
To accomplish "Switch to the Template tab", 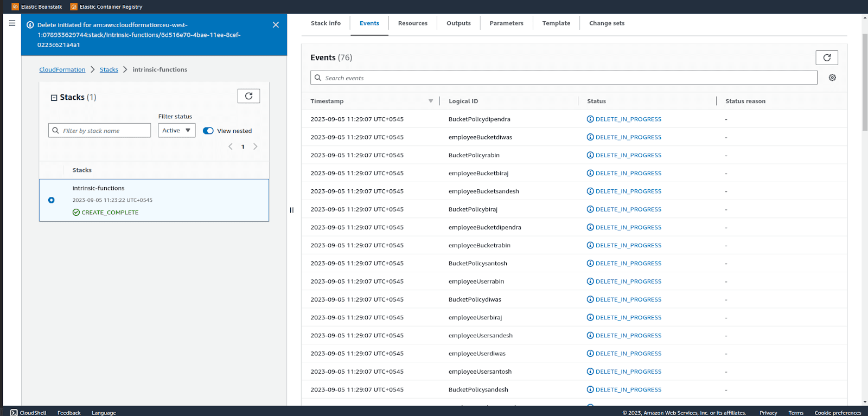I will click(556, 23).
